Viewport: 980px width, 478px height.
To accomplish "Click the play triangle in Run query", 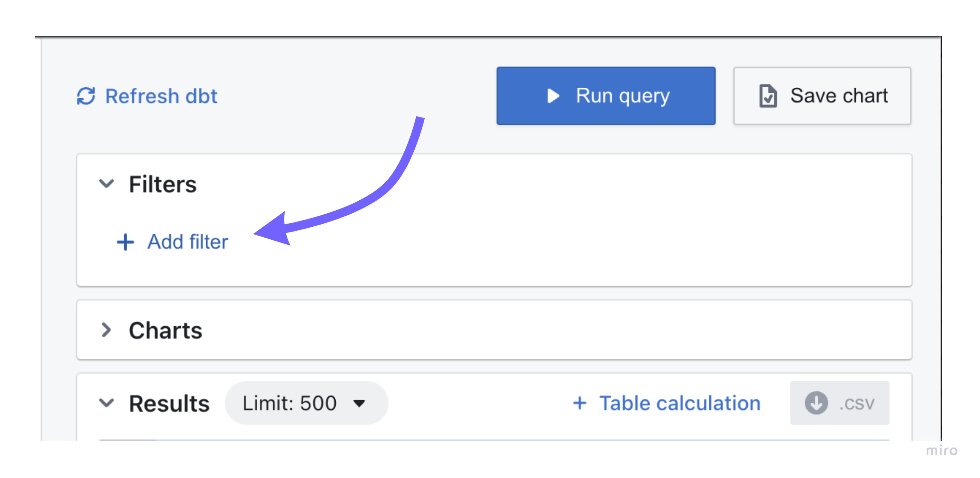I will point(553,96).
